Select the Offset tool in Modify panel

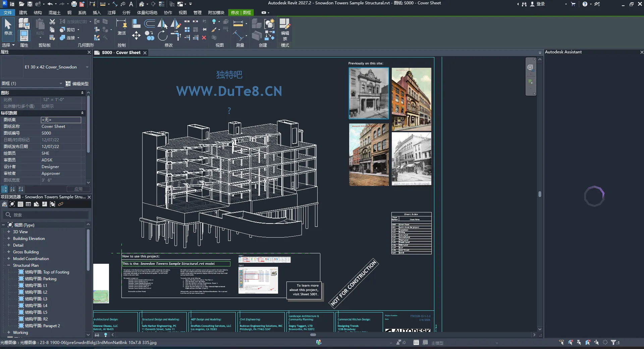coord(150,23)
